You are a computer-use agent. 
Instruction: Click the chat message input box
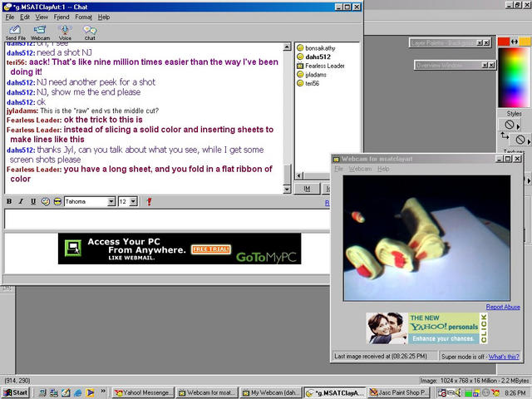tap(167, 219)
